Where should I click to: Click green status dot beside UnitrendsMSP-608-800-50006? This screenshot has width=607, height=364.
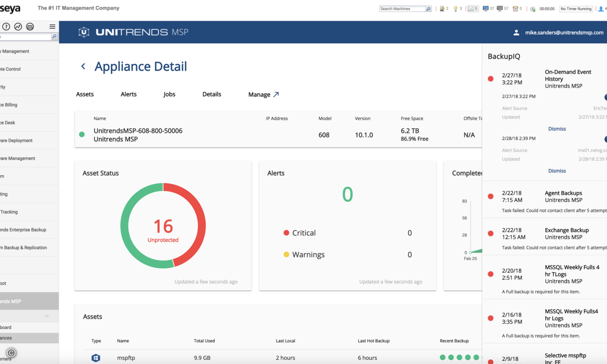[x=82, y=134]
